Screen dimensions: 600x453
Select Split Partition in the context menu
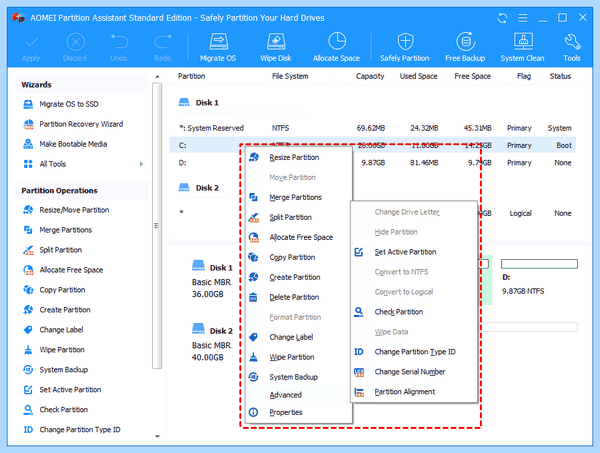pyautogui.click(x=298, y=217)
